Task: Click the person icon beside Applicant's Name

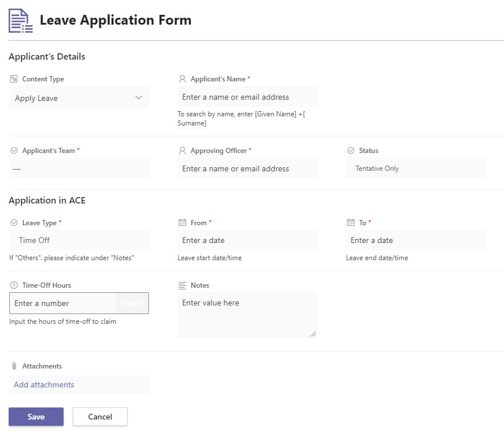Action: point(182,79)
